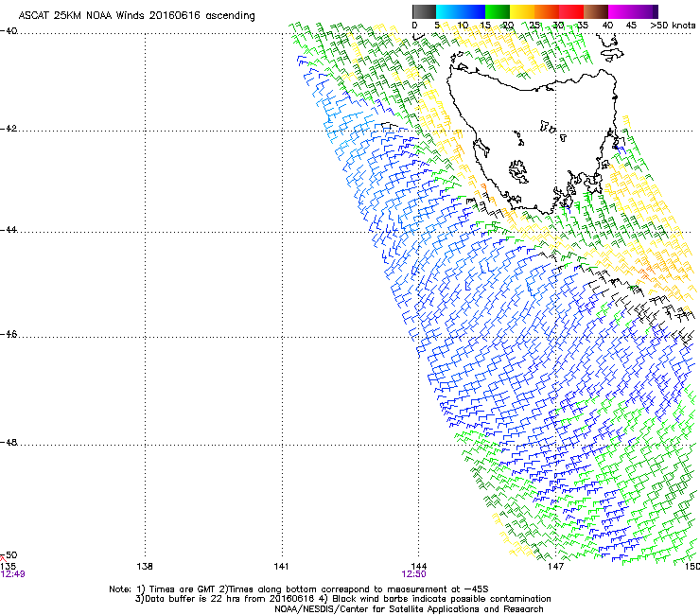Click the magenta 40-45 knots legend swatch

(x=621, y=11)
